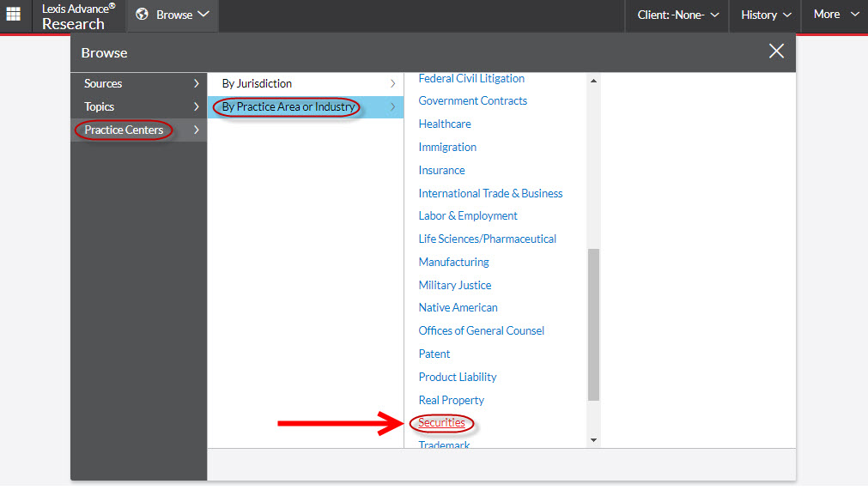868x490 pixels.
Task: Open the Federal Civil Litigation link
Action: click(x=471, y=79)
